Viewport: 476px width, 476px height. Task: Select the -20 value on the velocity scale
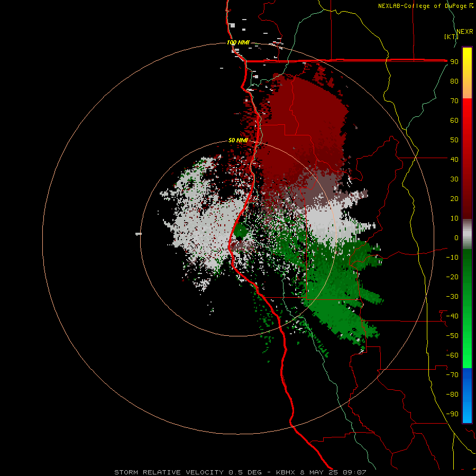pyautogui.click(x=452, y=277)
